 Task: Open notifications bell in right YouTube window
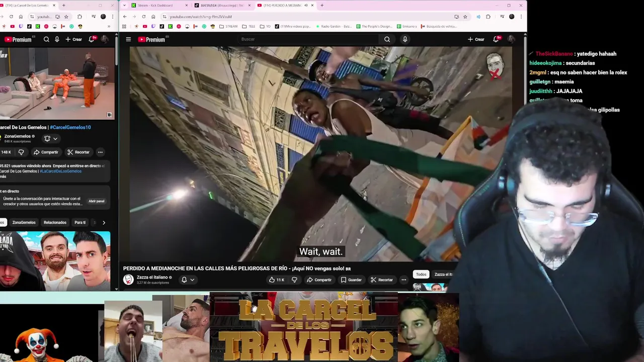click(x=496, y=39)
